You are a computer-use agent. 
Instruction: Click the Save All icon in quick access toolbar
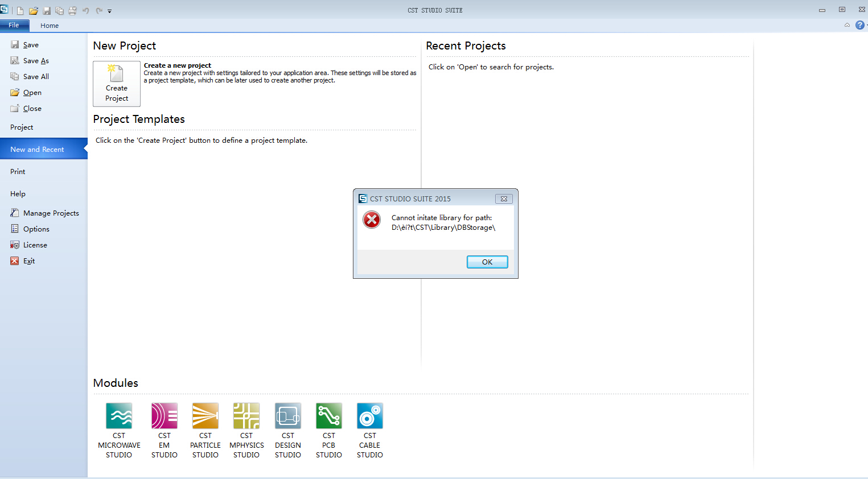click(x=59, y=11)
